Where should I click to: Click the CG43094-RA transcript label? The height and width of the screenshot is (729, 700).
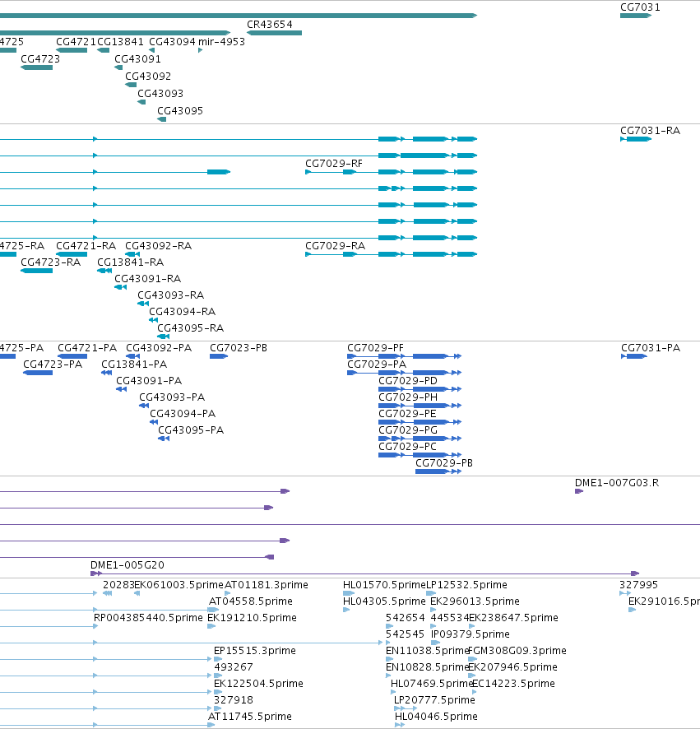click(x=183, y=312)
